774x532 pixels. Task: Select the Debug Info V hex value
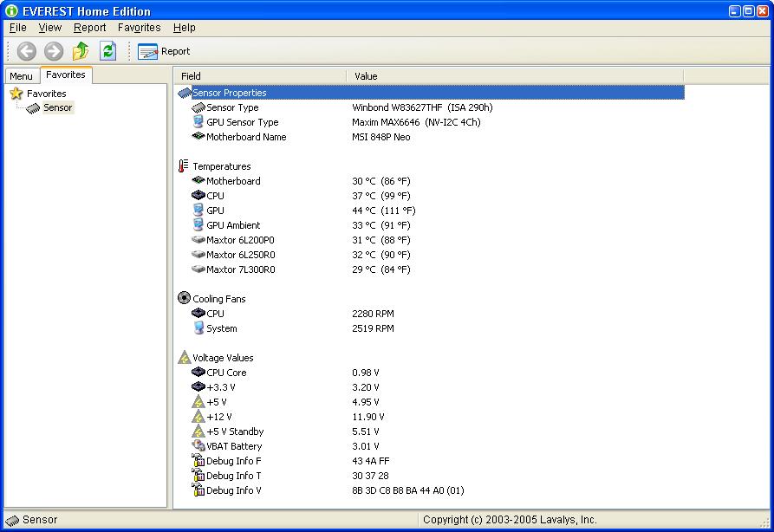[408, 490]
